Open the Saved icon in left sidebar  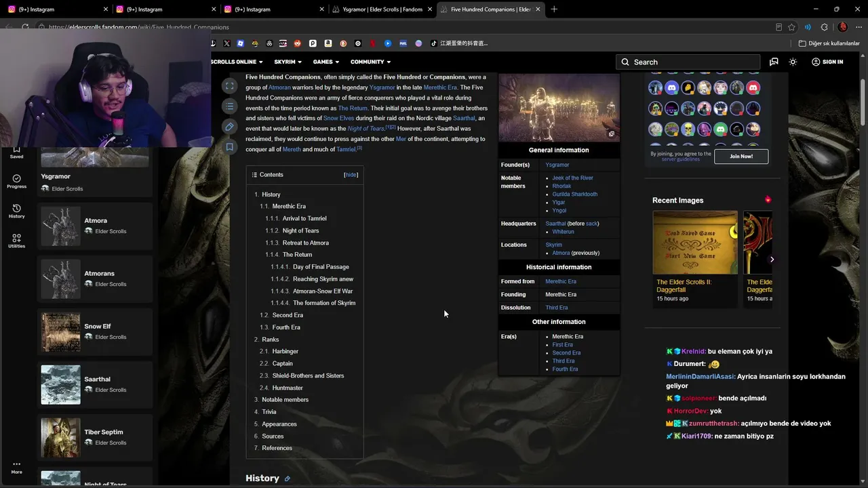pyautogui.click(x=16, y=152)
